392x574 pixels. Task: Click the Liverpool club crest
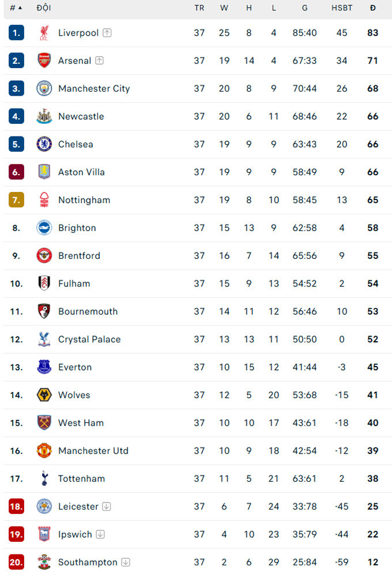[44, 33]
